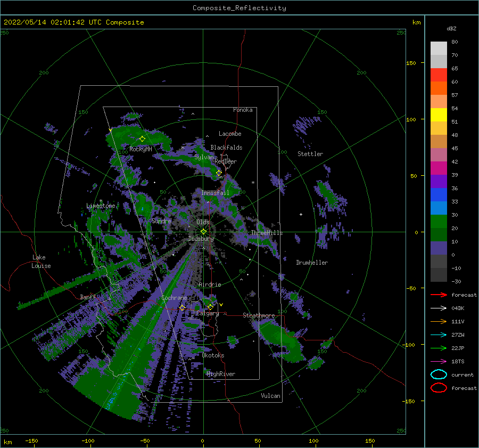Select the Banff label
This screenshot has height=448, width=479.
[x=88, y=297]
